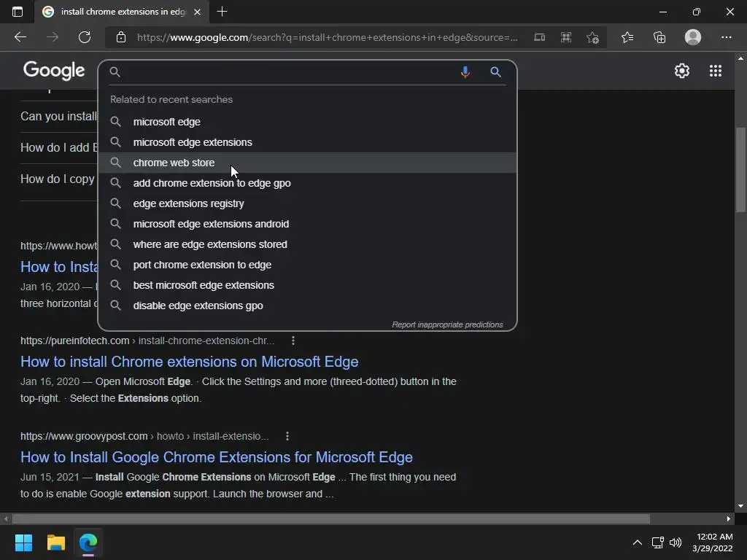Screen dimensions: 747x560
Task: Open 'How to Install Google Chrome Extensions for Microsoft Edge'
Action: [x=216, y=457]
